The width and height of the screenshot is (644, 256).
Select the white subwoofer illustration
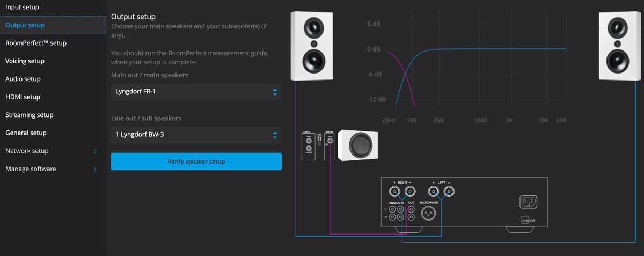[359, 145]
